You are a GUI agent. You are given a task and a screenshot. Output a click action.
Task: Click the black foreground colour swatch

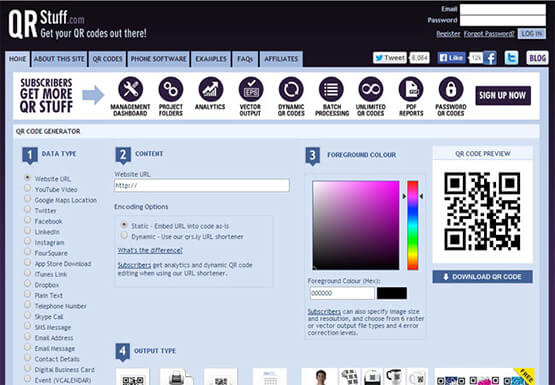(x=392, y=293)
